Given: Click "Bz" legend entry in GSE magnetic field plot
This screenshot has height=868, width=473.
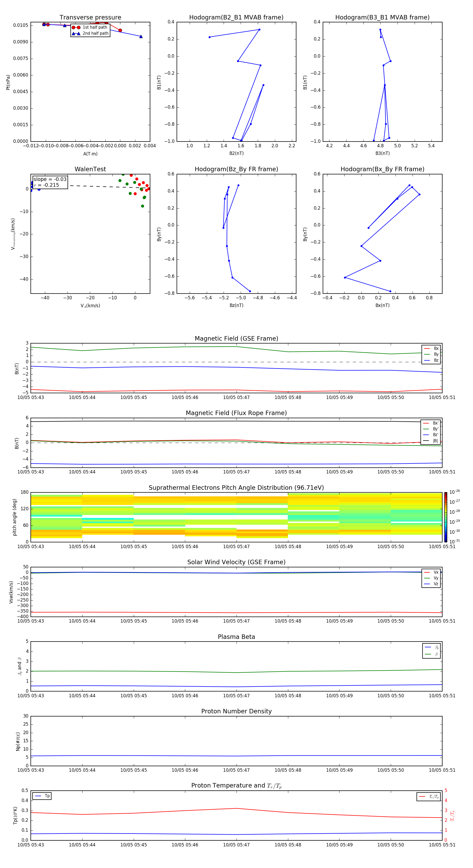Looking at the screenshot, I should click(431, 360).
